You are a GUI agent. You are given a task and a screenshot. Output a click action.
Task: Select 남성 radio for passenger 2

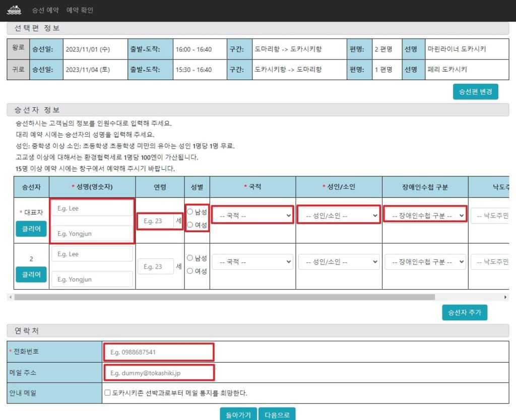pos(190,257)
